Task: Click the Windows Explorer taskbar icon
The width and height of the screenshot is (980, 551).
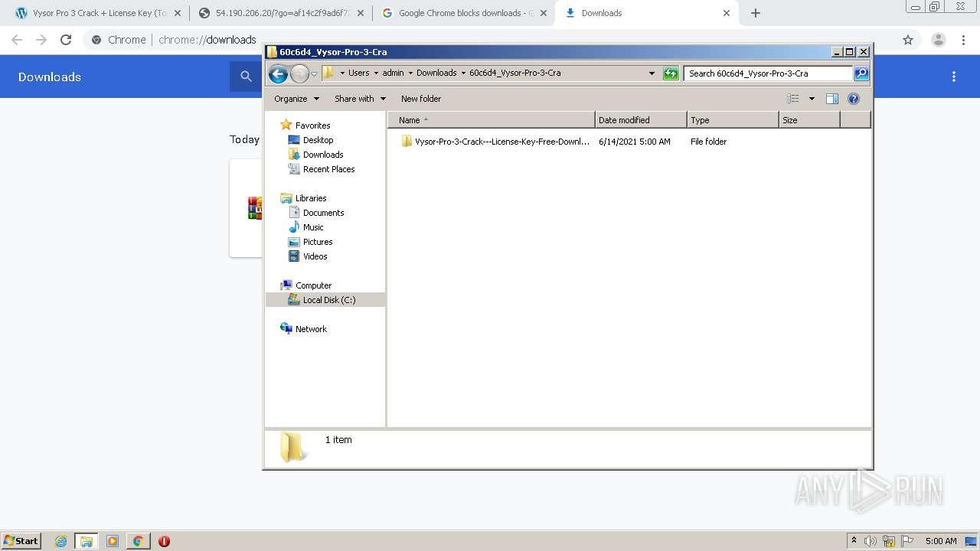Action: tap(87, 541)
